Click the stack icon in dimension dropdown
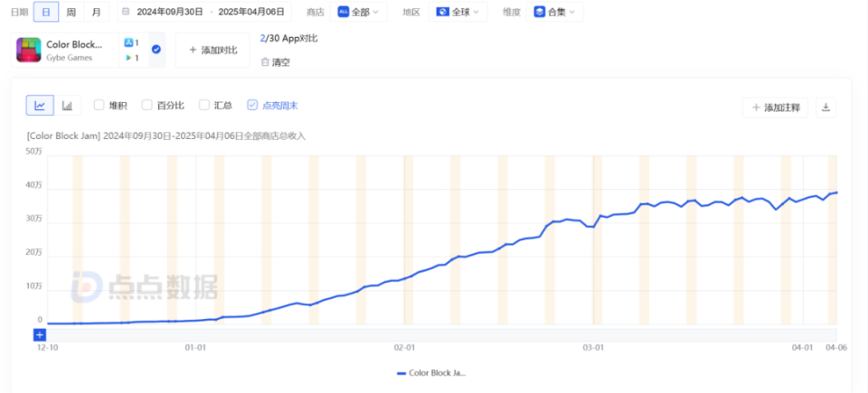 pyautogui.click(x=539, y=12)
